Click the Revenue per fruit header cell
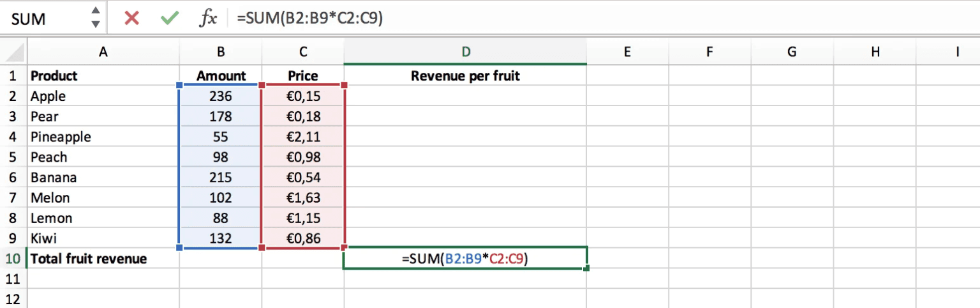Viewport: 980px width, 308px height. pyautogui.click(x=465, y=76)
